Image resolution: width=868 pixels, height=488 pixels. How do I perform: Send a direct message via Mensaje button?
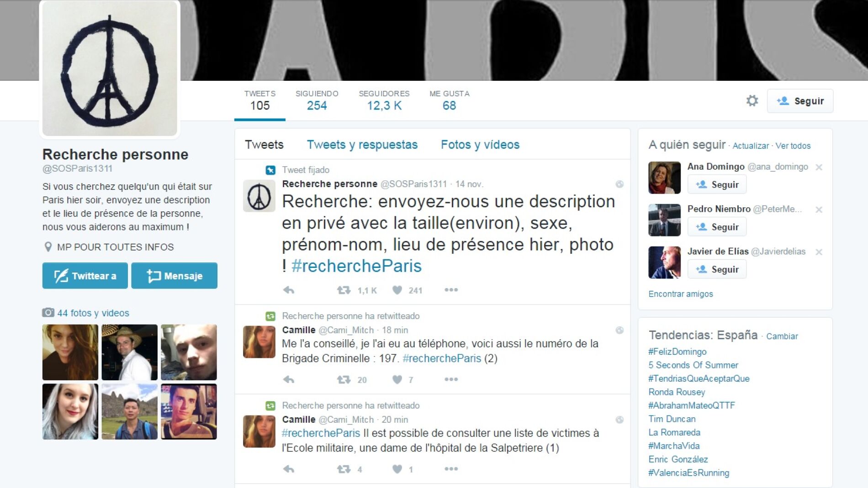click(x=174, y=276)
